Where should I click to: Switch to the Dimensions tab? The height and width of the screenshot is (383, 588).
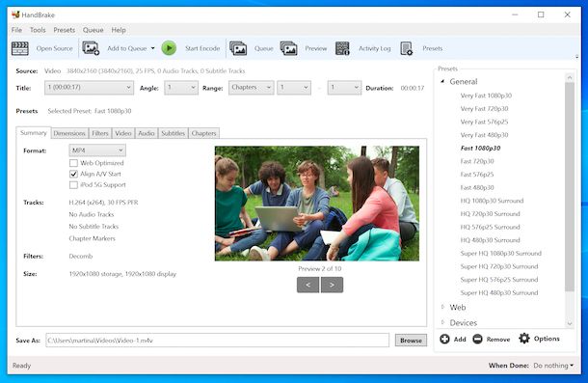pyautogui.click(x=69, y=133)
